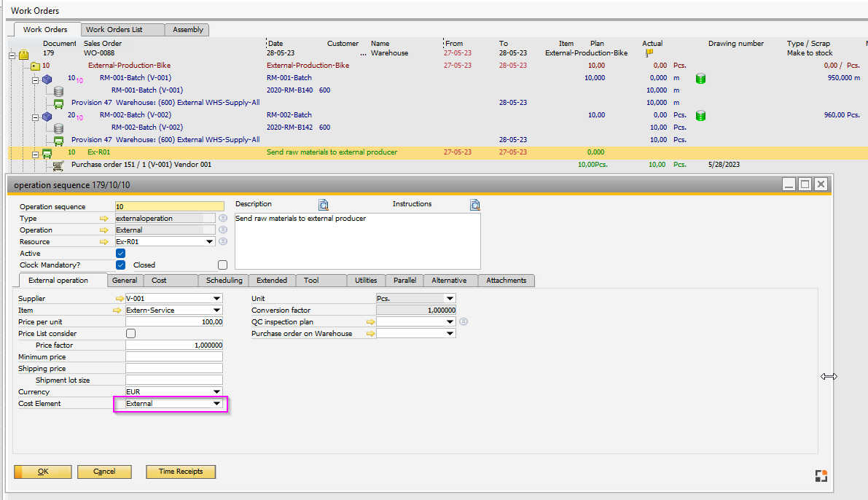Open the Currency dropdown

tap(216, 391)
